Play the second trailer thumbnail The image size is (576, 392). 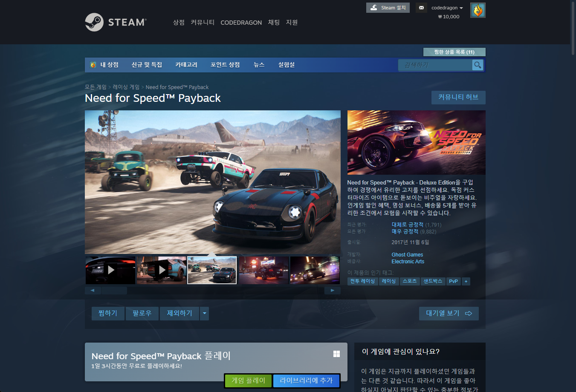(162, 270)
